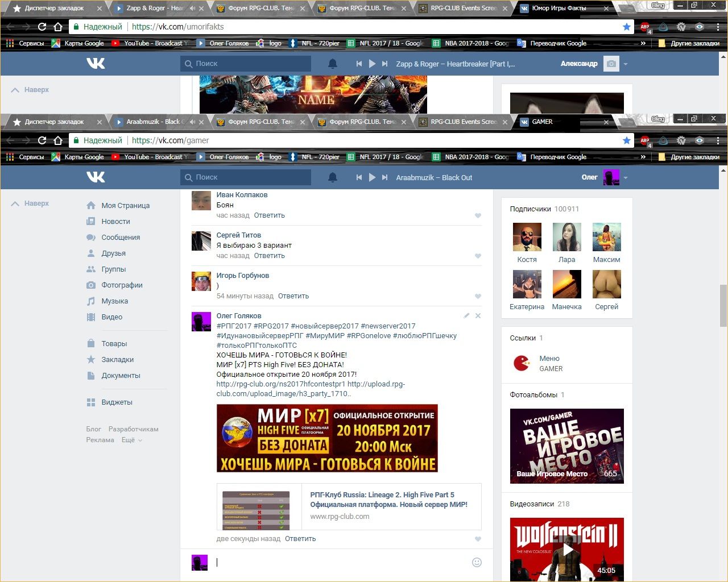This screenshot has width=728, height=582.
Task: Click the camera icon next to Александр
Action: click(x=611, y=64)
